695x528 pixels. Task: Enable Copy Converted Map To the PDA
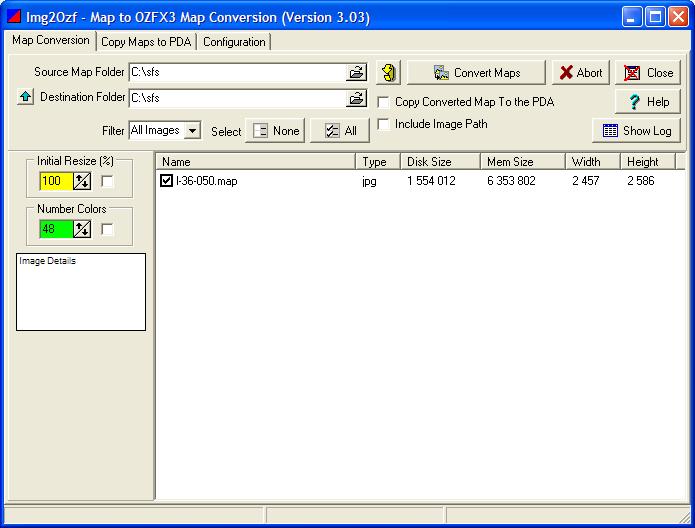pos(384,102)
